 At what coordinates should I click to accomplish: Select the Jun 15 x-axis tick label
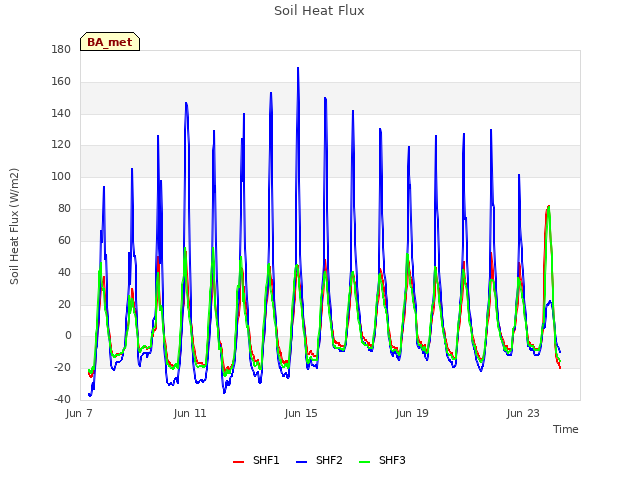tap(301, 413)
